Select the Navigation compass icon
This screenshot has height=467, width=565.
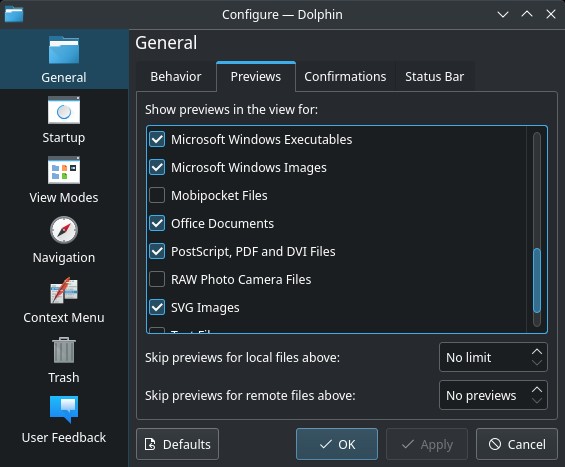coord(64,230)
